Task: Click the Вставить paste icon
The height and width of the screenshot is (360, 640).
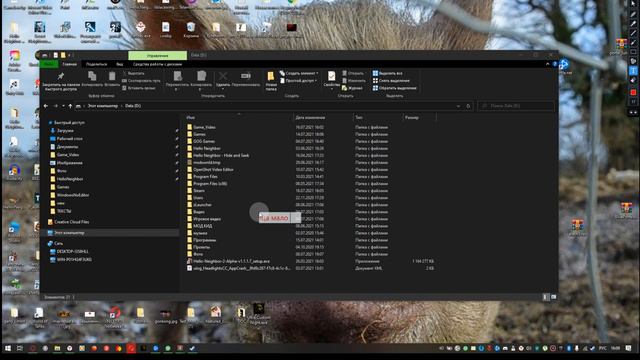Action: tap(112, 77)
